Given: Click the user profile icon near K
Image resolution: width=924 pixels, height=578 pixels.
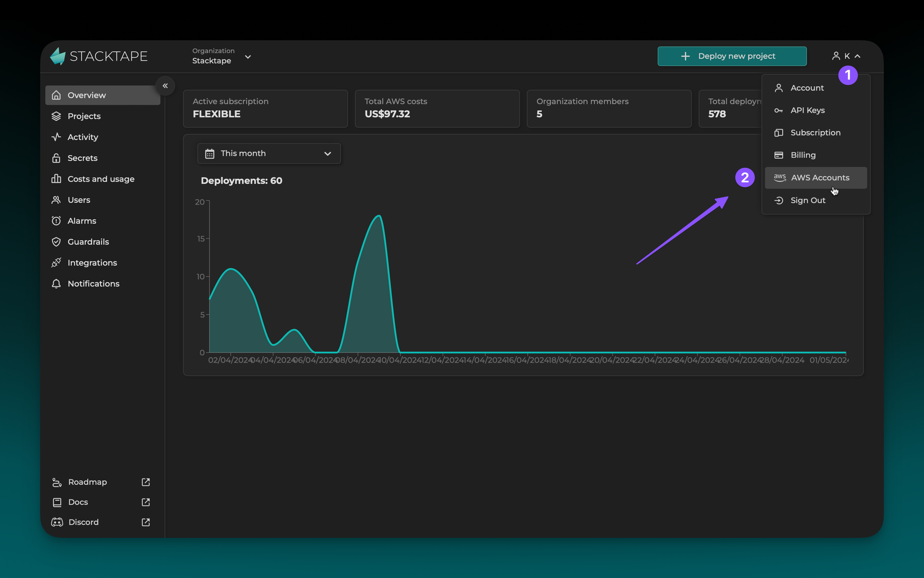Looking at the screenshot, I should [836, 56].
